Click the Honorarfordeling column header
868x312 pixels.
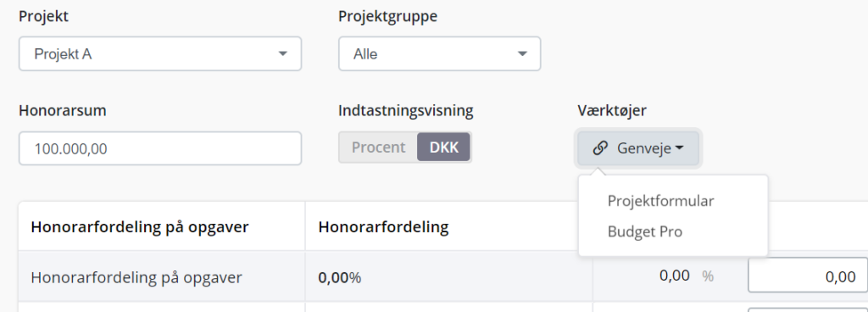point(384,227)
